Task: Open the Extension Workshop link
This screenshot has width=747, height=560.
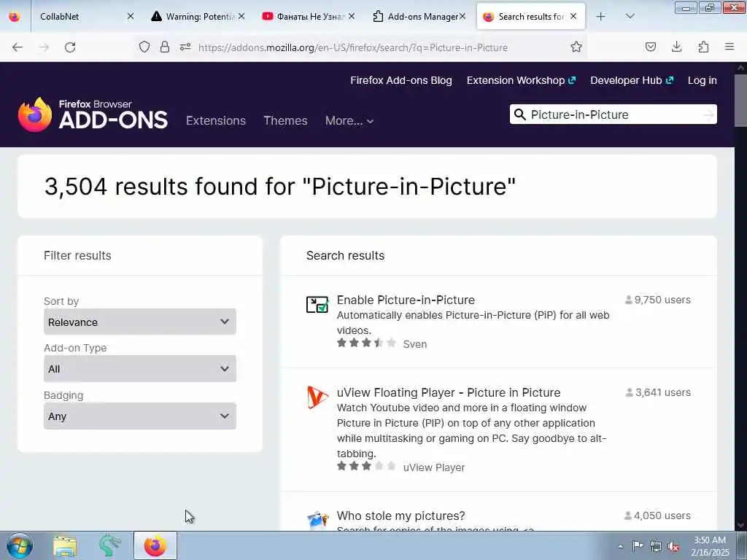Action: point(521,80)
